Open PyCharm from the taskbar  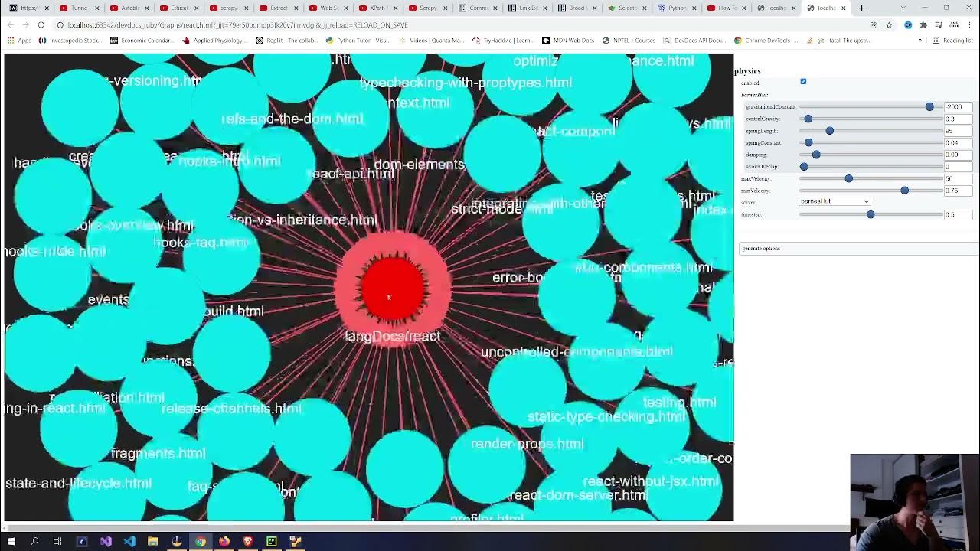(x=272, y=542)
